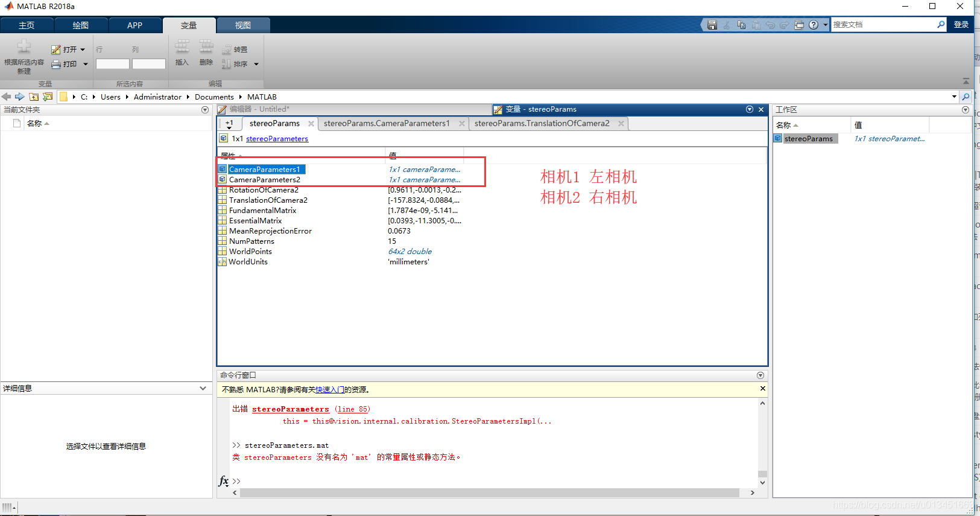Image resolution: width=980 pixels, height=516 pixels.
Task: Select the stereoParams.CameraParameters1 tab
Action: pyautogui.click(x=387, y=124)
